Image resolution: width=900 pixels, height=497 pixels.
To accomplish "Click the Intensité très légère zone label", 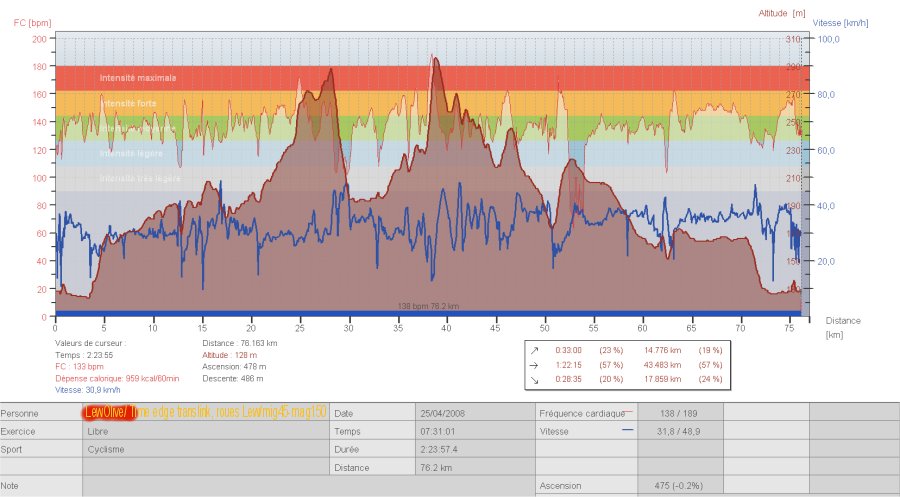I will coord(140,179).
